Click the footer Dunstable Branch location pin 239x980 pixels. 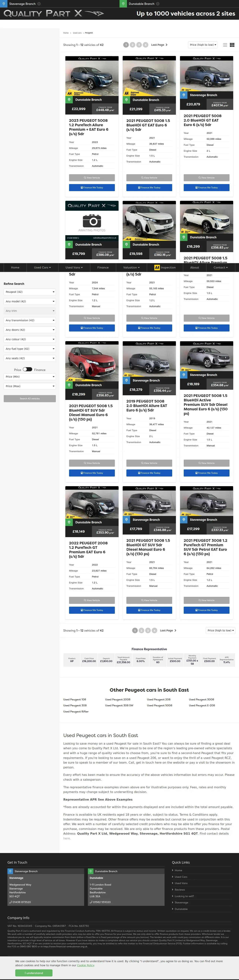[x=91, y=871]
